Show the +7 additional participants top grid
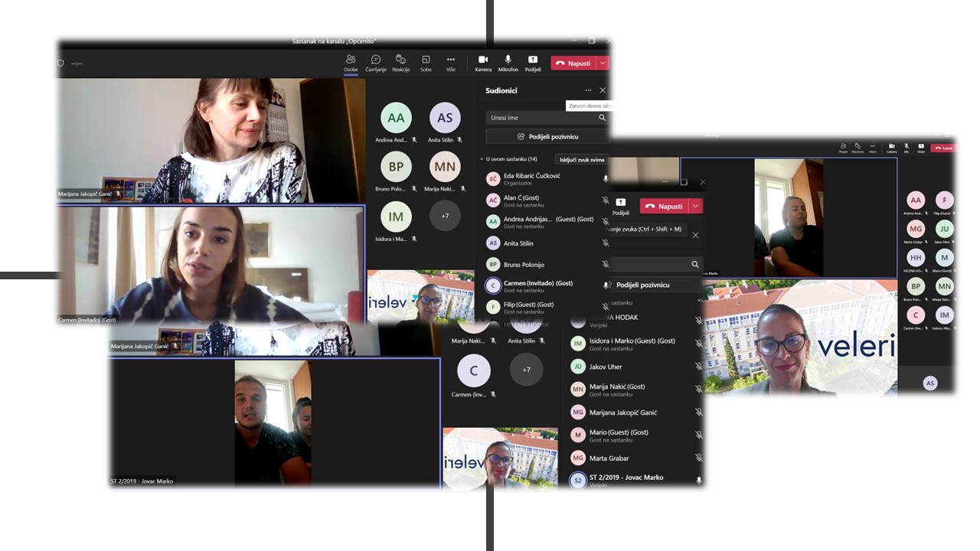The height and width of the screenshot is (551, 980). pos(445,216)
